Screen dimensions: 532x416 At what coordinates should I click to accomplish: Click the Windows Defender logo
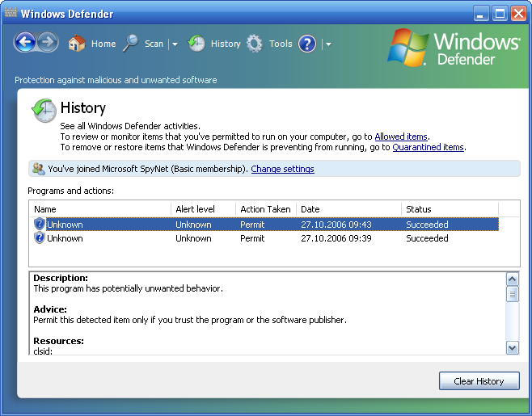point(454,48)
